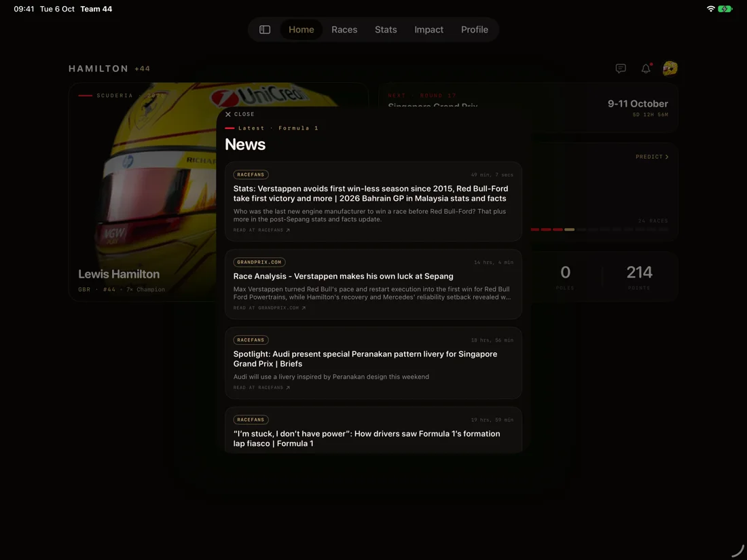
Task: Click the GRANDPRIX.COM source badge
Action: pos(259,263)
